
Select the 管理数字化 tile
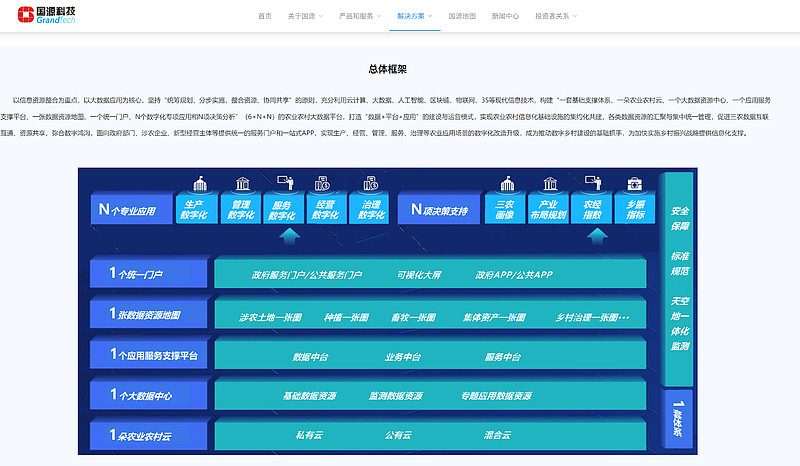240,208
